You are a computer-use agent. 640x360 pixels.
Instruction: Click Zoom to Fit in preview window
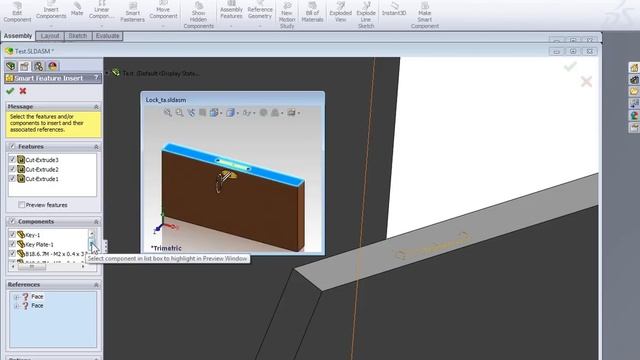[x=168, y=113]
